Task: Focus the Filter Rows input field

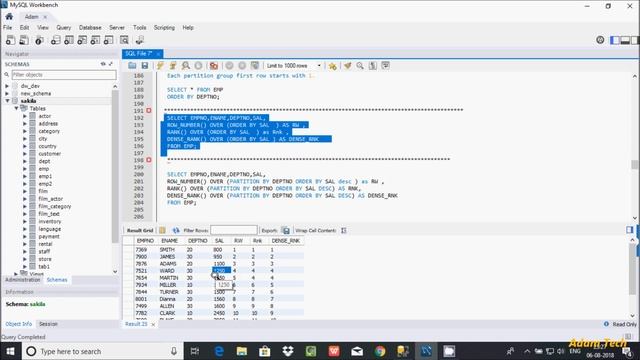Action: (233, 230)
